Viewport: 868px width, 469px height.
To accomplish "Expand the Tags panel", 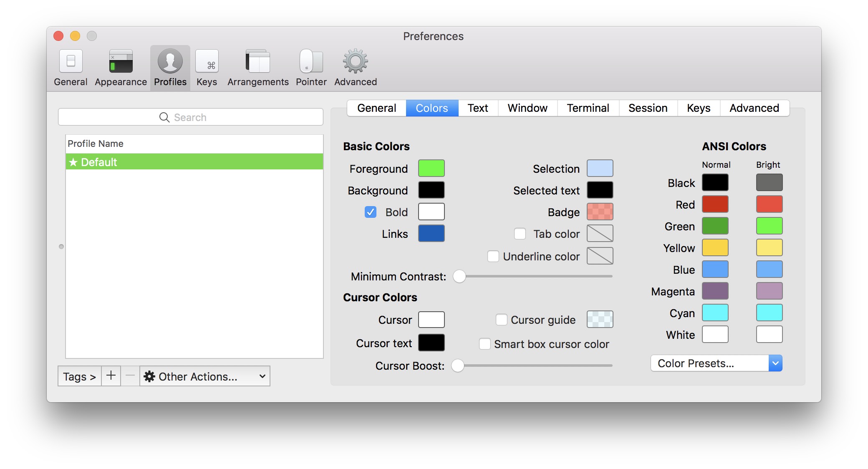I will 79,376.
